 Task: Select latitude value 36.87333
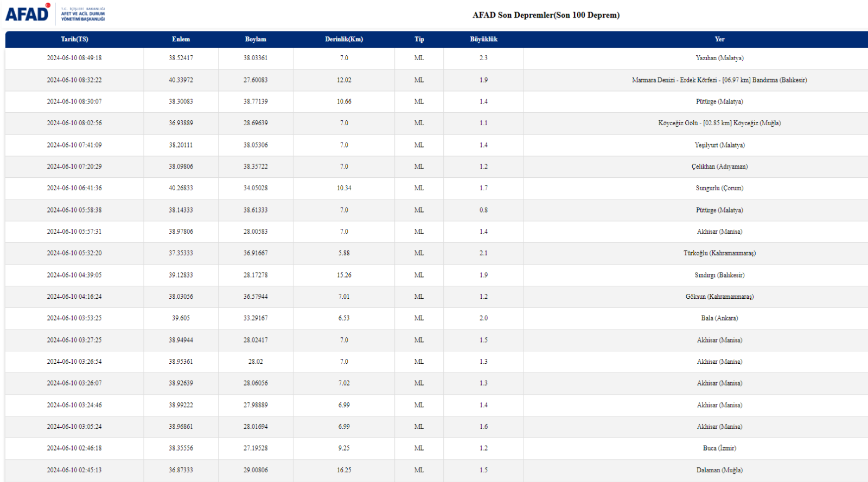[181, 470]
